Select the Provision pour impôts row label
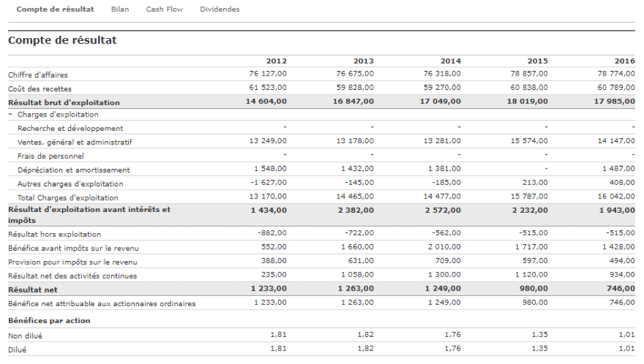 click(x=72, y=262)
